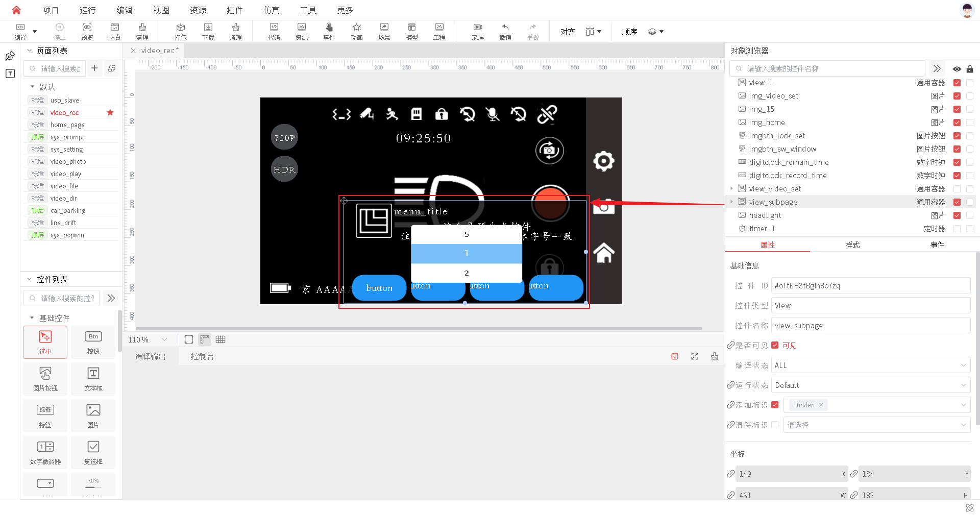
Task: Select the home_page page in list
Action: pyautogui.click(x=67, y=125)
